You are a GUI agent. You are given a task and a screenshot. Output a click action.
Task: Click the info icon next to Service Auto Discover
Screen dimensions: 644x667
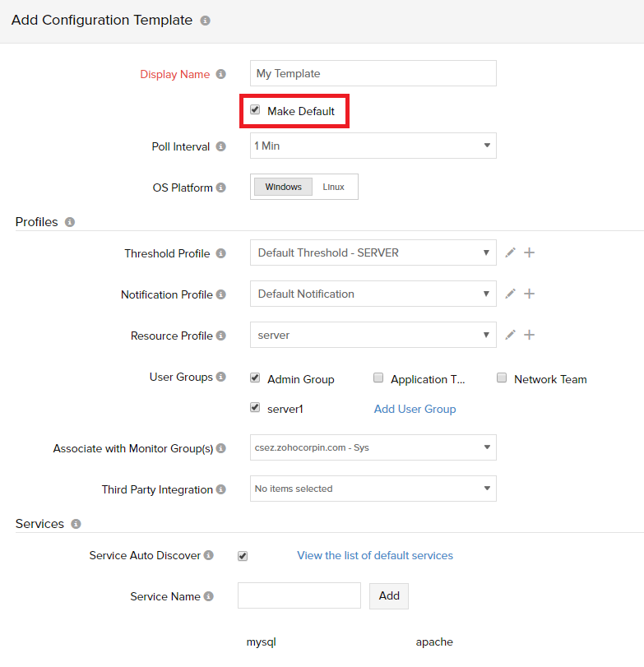click(x=207, y=555)
